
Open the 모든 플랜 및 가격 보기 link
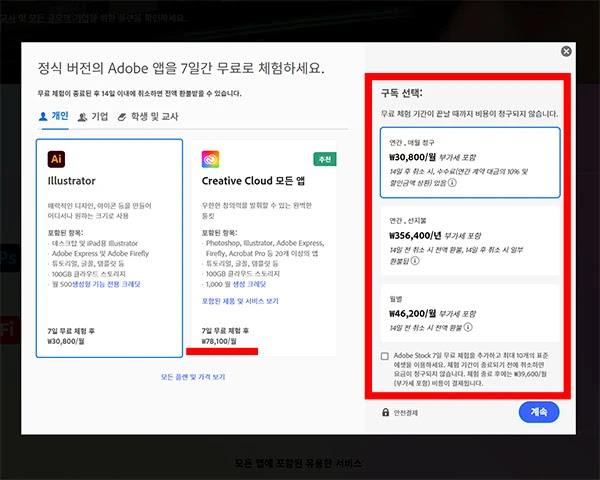(x=193, y=377)
